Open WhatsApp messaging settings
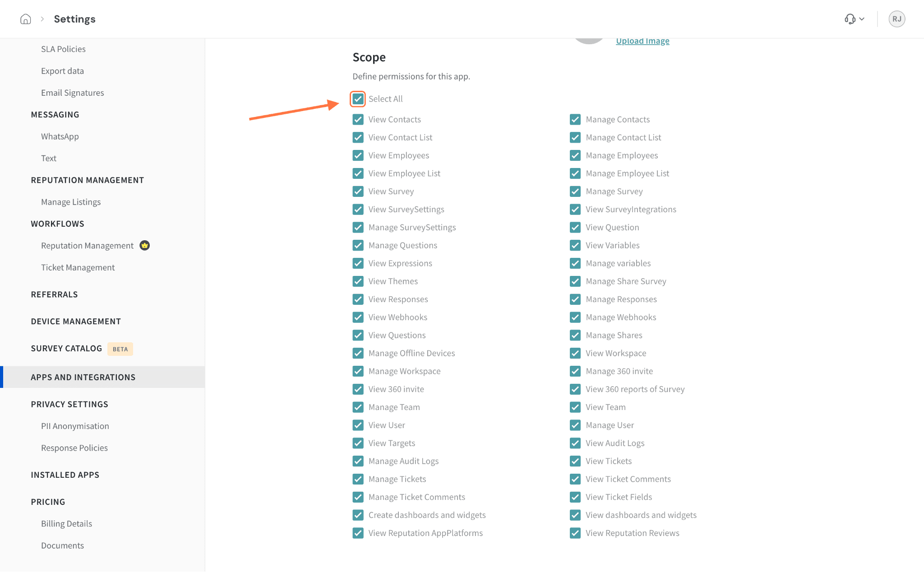924x578 pixels. click(60, 136)
